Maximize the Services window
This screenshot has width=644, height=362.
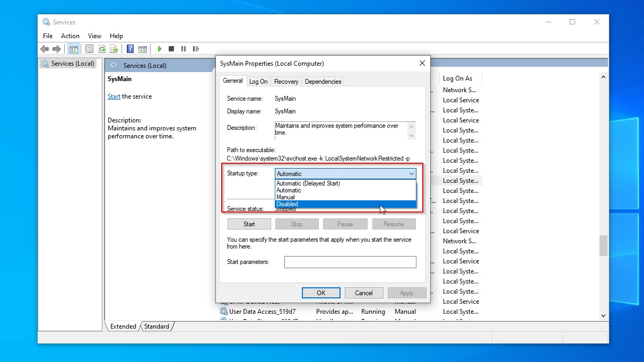572,22
